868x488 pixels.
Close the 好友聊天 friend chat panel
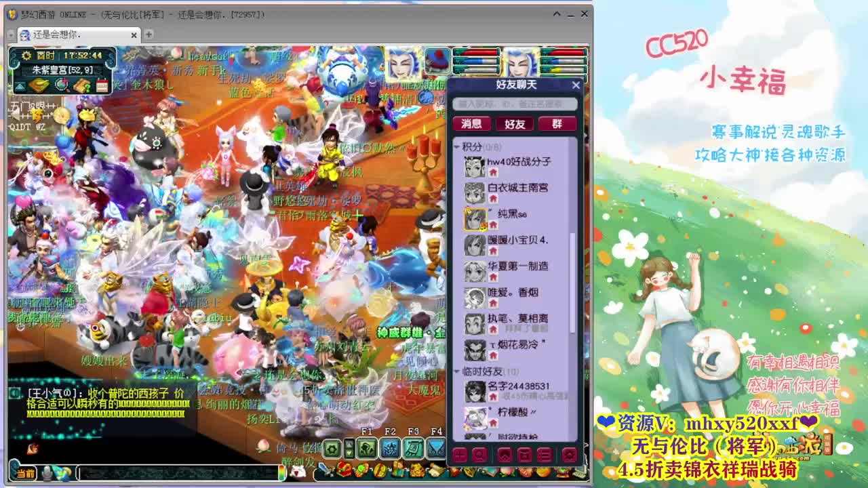coord(576,85)
